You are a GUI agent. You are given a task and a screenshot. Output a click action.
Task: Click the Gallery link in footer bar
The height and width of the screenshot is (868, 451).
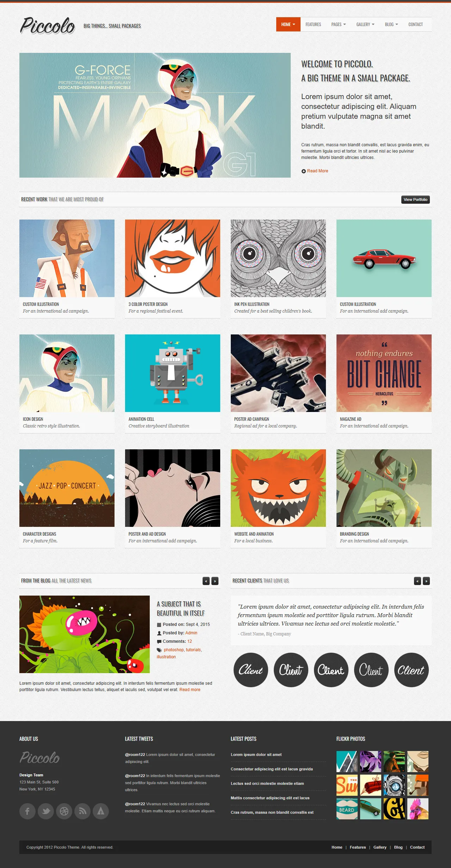tap(380, 847)
